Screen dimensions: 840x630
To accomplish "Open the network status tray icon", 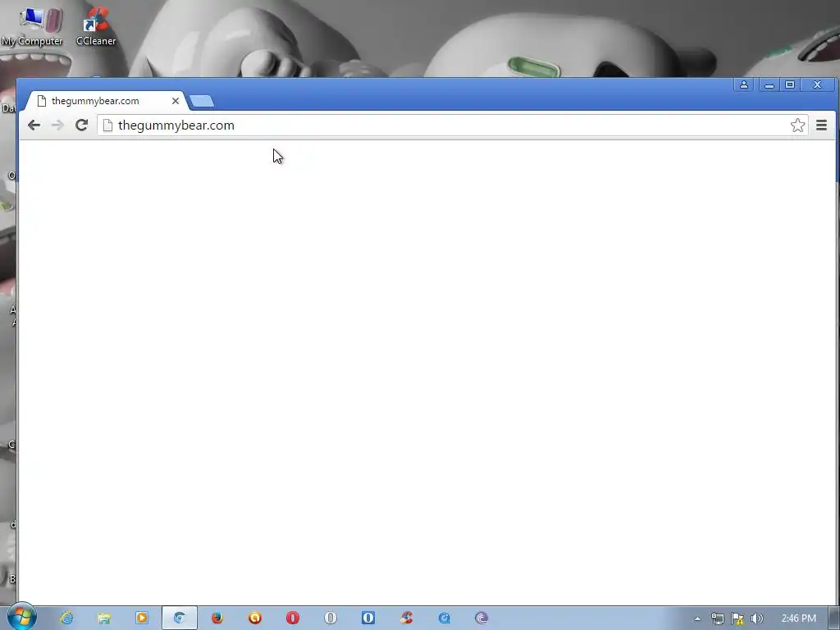I will click(717, 619).
